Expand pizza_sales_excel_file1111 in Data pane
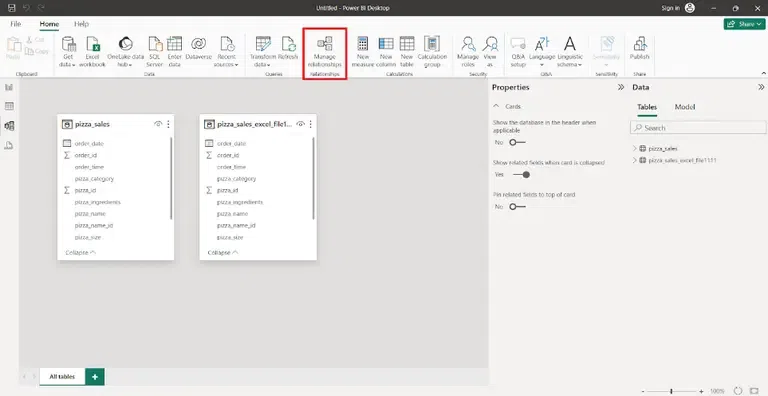Image resolution: width=768 pixels, height=396 pixels. (635, 160)
